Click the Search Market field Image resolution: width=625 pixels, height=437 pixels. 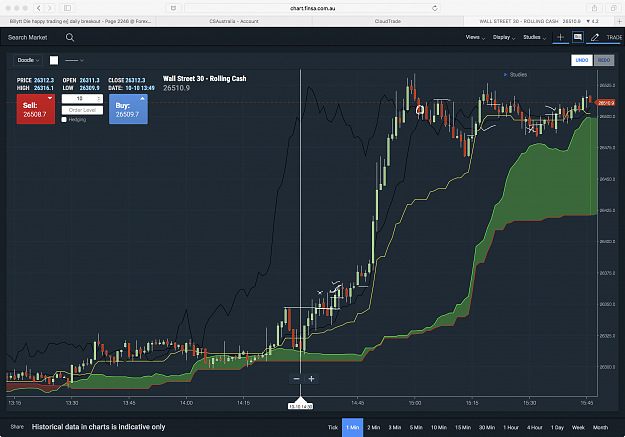click(28, 37)
